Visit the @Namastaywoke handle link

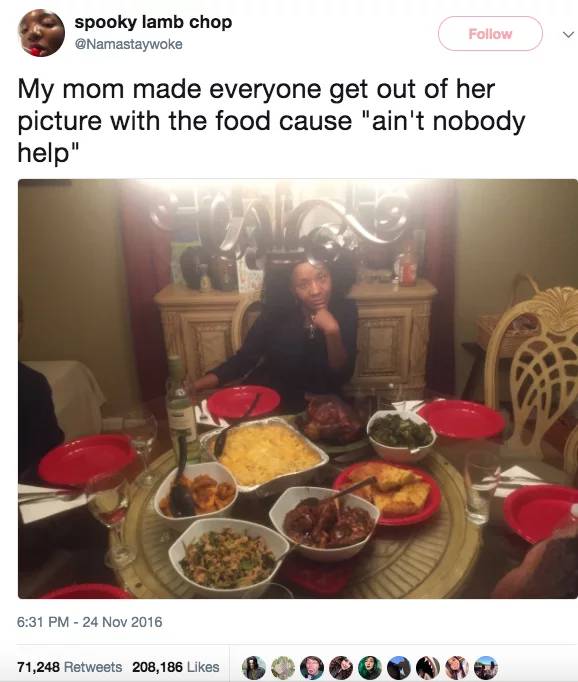coord(129,44)
